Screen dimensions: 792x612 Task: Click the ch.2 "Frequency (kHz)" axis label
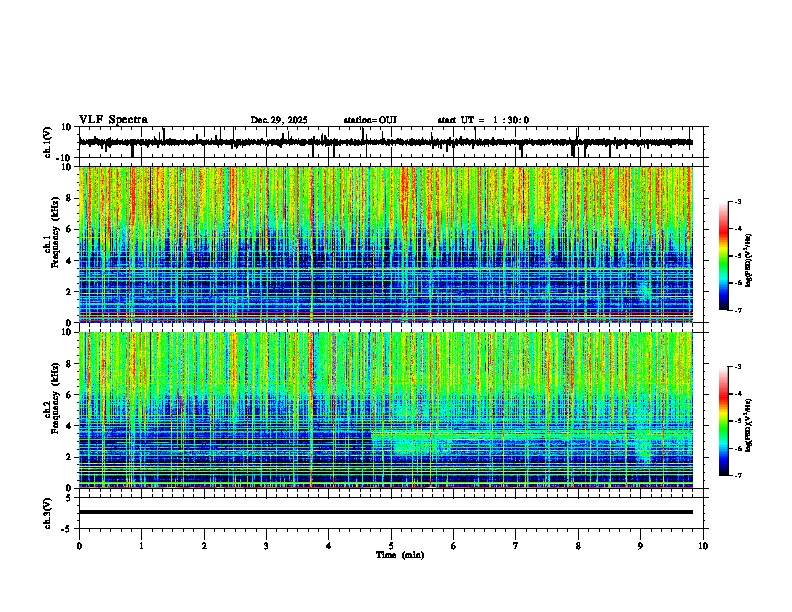coord(56,398)
